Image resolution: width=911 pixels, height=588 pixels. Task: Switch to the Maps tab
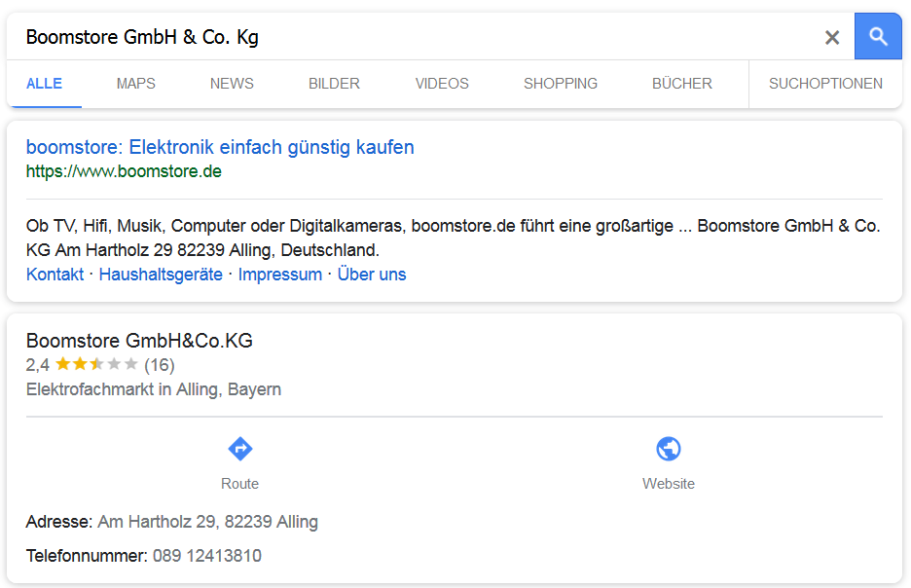click(x=135, y=84)
